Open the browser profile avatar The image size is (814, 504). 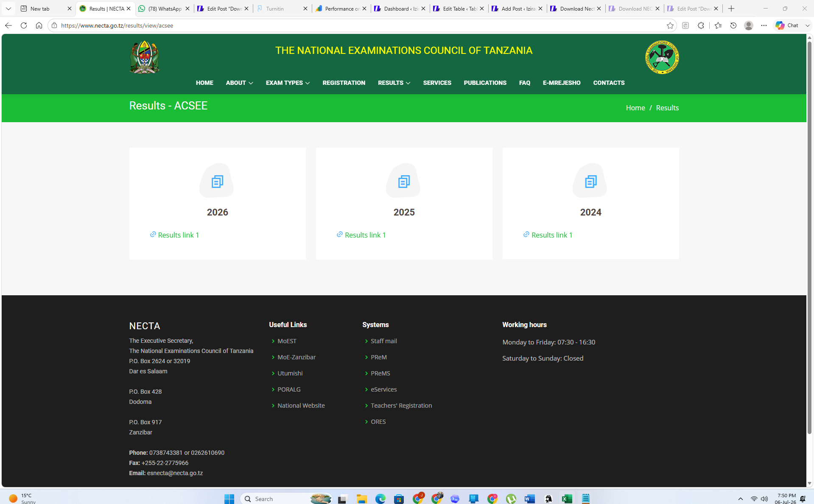pos(748,25)
